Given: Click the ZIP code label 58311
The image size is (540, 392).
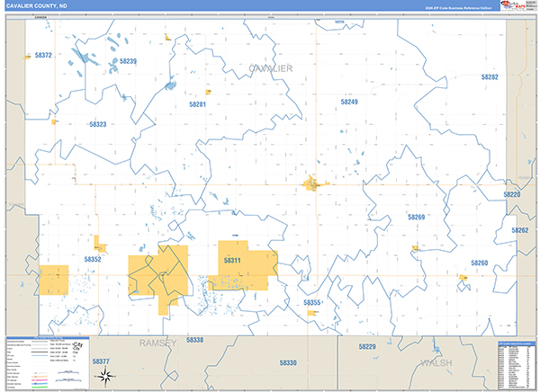Looking at the screenshot, I should click(x=232, y=260).
